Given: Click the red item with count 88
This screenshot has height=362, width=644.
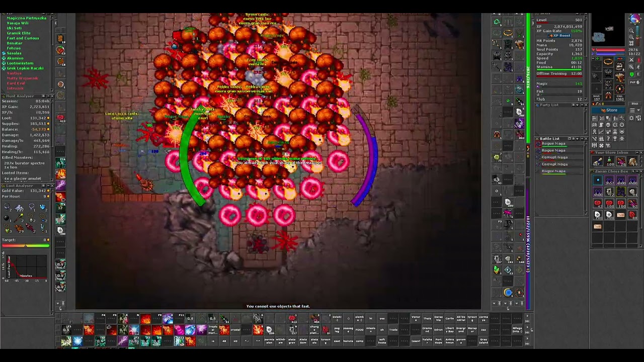Looking at the screenshot, I should 632,215.
